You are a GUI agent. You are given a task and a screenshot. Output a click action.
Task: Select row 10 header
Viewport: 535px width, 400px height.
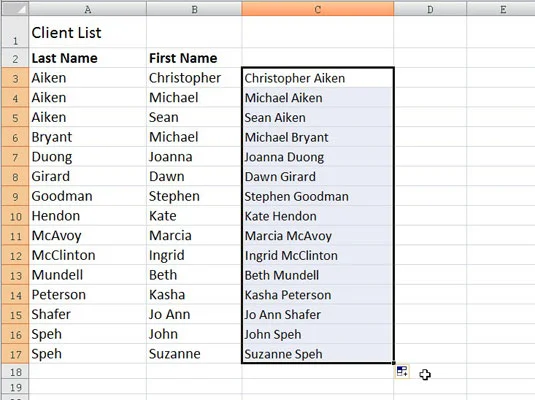click(x=15, y=216)
